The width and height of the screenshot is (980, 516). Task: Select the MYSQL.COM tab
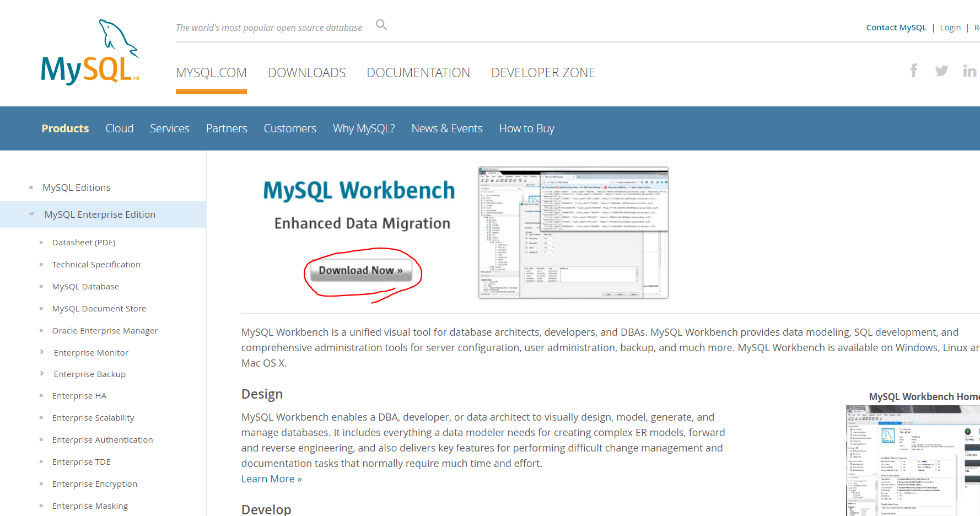pyautogui.click(x=211, y=73)
